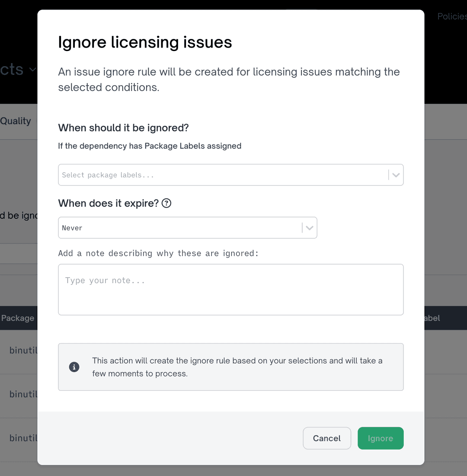Click into the Type your note textarea
This screenshot has width=467, height=476.
click(231, 289)
